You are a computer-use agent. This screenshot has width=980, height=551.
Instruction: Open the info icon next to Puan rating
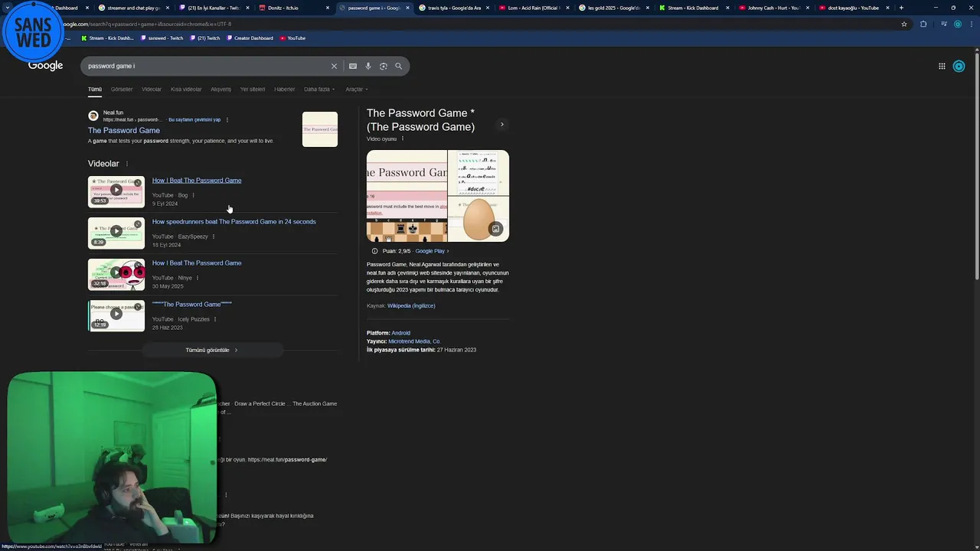(374, 251)
